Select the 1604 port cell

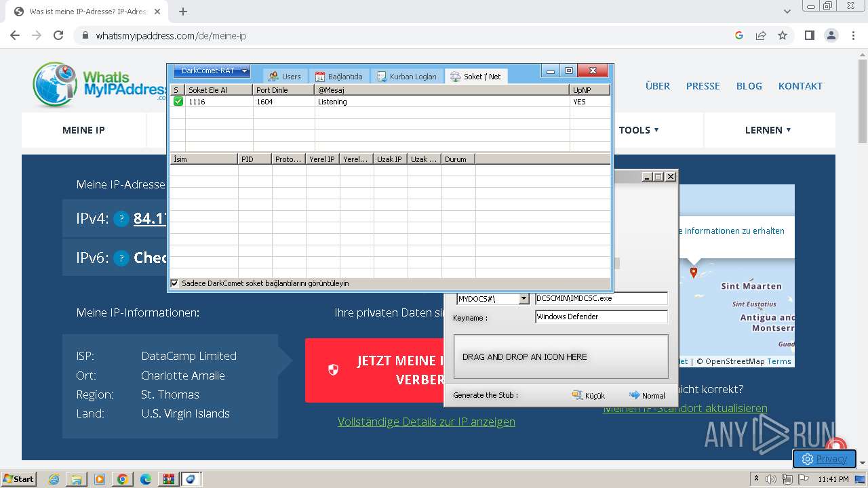[283, 102]
